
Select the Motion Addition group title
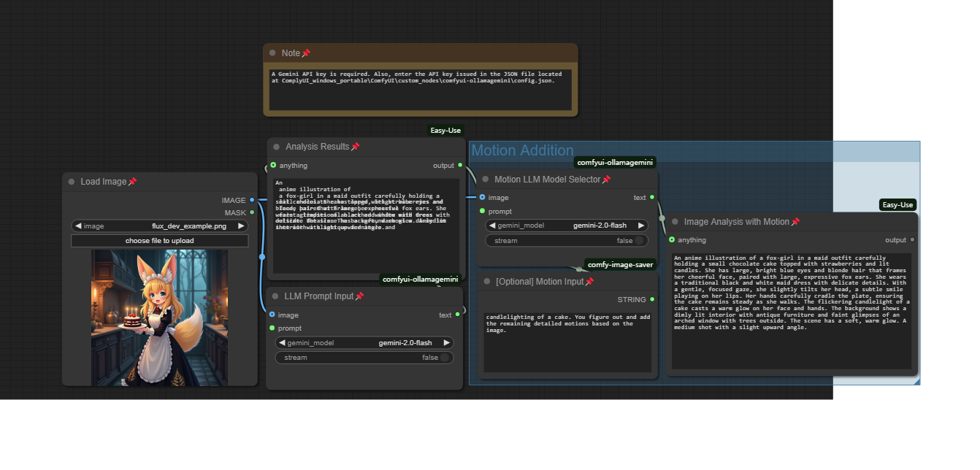coord(523,151)
